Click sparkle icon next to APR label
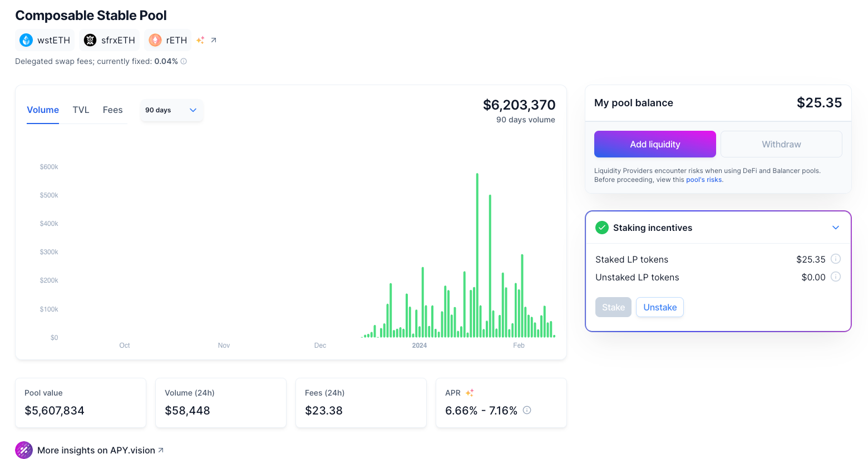The height and width of the screenshot is (459, 868). click(470, 393)
